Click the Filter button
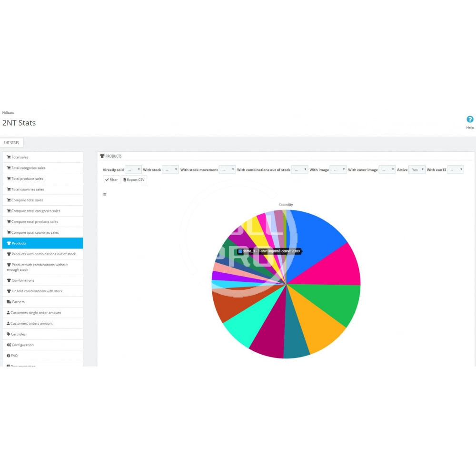476x476 pixels. tap(111, 180)
